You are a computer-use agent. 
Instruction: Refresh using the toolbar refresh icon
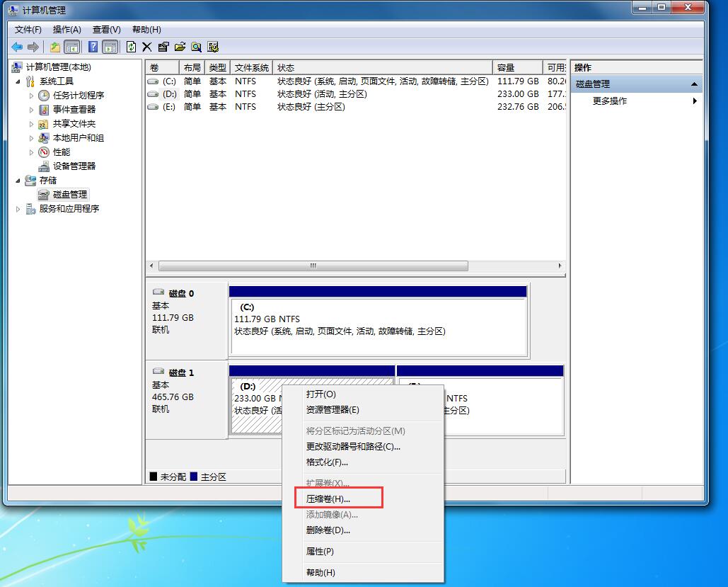[x=130, y=47]
